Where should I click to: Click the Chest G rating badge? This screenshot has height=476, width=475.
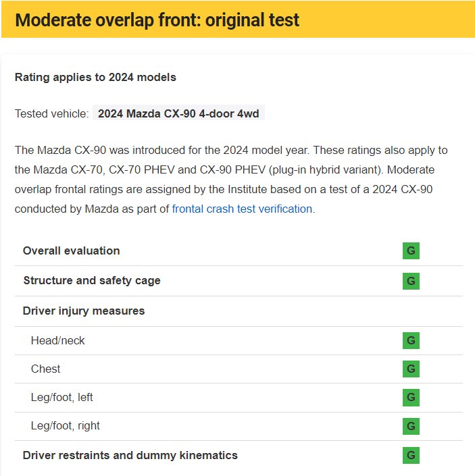411,369
